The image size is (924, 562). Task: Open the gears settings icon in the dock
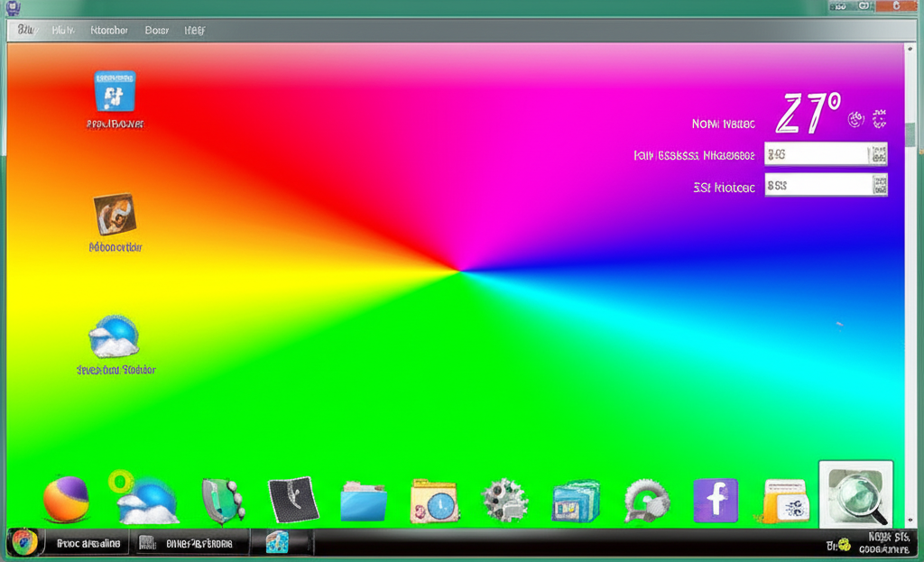503,499
